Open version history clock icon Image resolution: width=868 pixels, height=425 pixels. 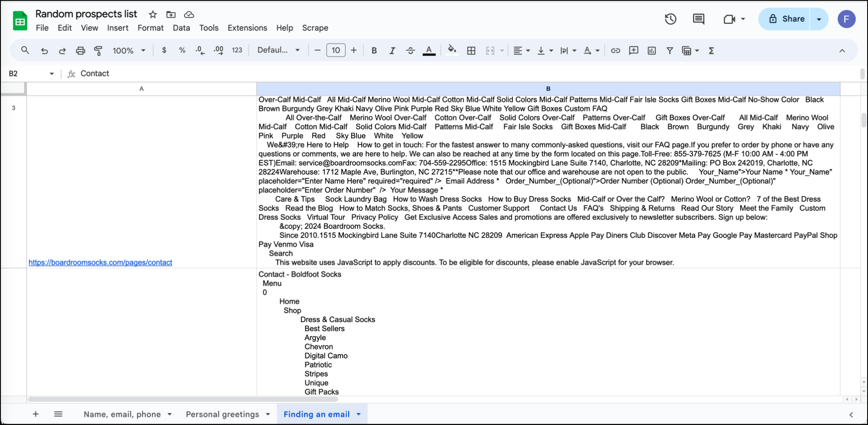(670, 19)
